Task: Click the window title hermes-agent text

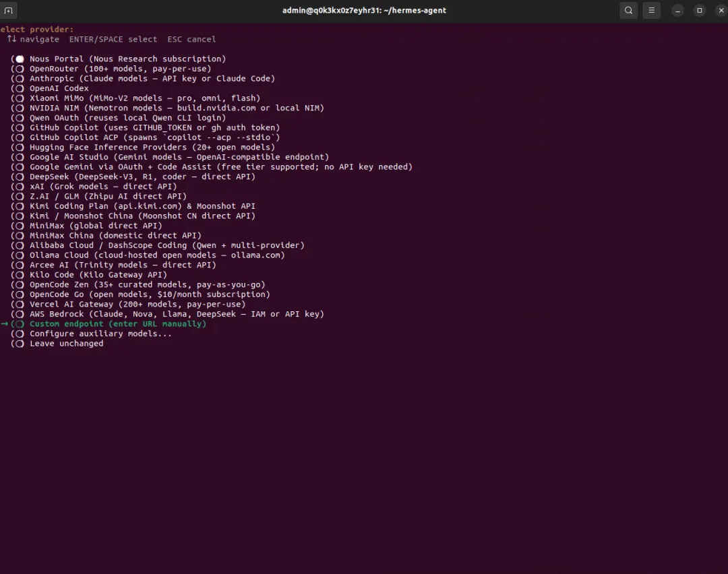Action: tap(365, 10)
